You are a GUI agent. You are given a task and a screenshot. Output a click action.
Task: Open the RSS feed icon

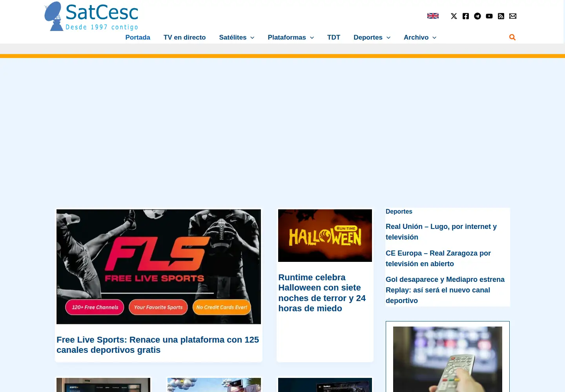(x=501, y=16)
